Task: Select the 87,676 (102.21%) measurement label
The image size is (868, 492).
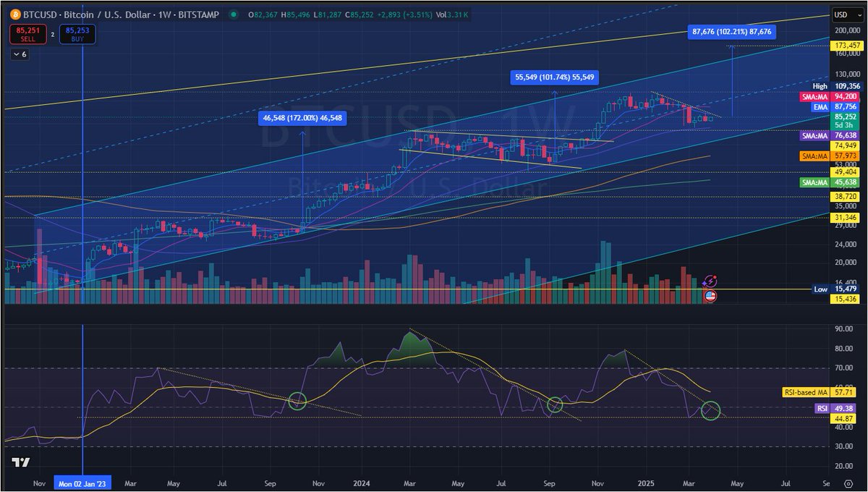Action: pyautogui.click(x=731, y=32)
